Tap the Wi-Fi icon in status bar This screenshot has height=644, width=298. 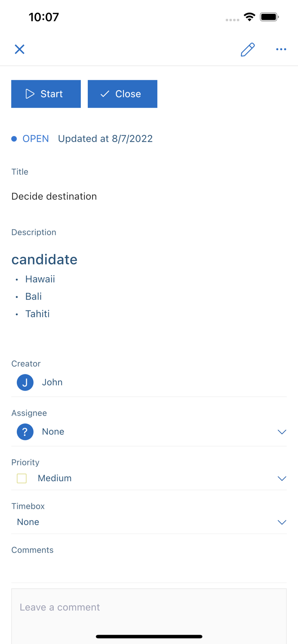[250, 17]
